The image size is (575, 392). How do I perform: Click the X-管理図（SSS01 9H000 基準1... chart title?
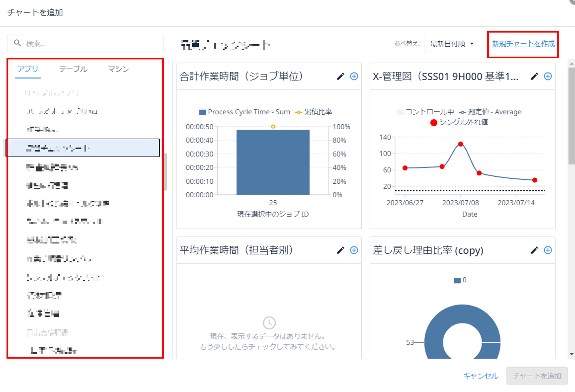pos(445,76)
